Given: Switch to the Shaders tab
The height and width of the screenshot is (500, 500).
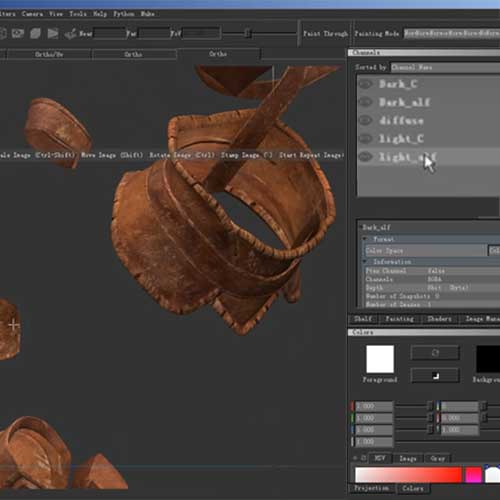Looking at the screenshot, I should (x=439, y=319).
